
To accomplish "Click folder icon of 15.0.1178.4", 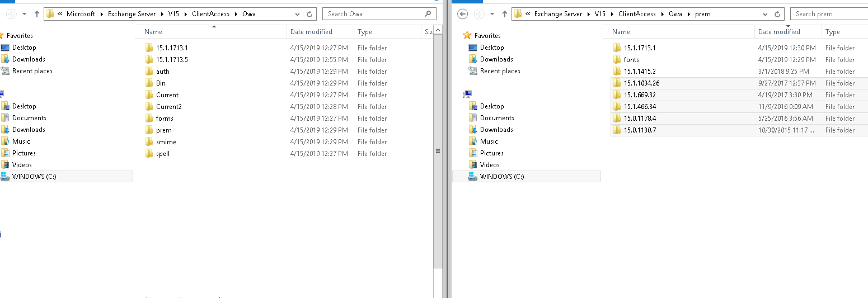I will tap(617, 118).
